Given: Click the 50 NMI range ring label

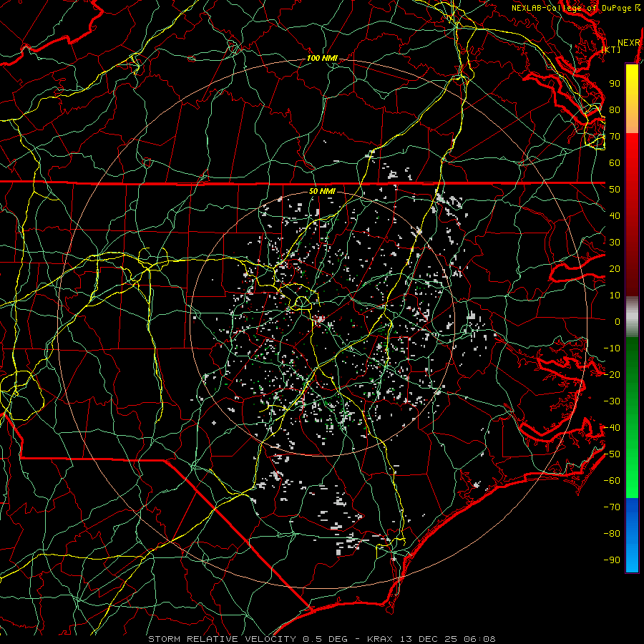Looking at the screenshot, I should pos(322,191).
